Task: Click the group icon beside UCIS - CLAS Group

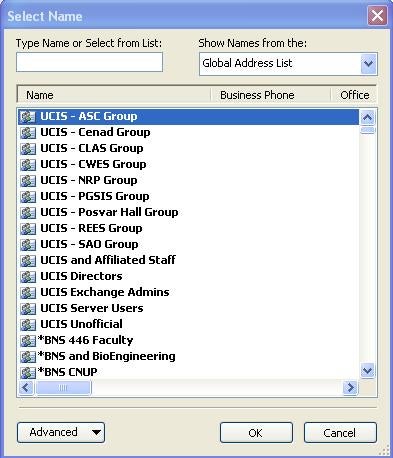Action: pyautogui.click(x=28, y=149)
